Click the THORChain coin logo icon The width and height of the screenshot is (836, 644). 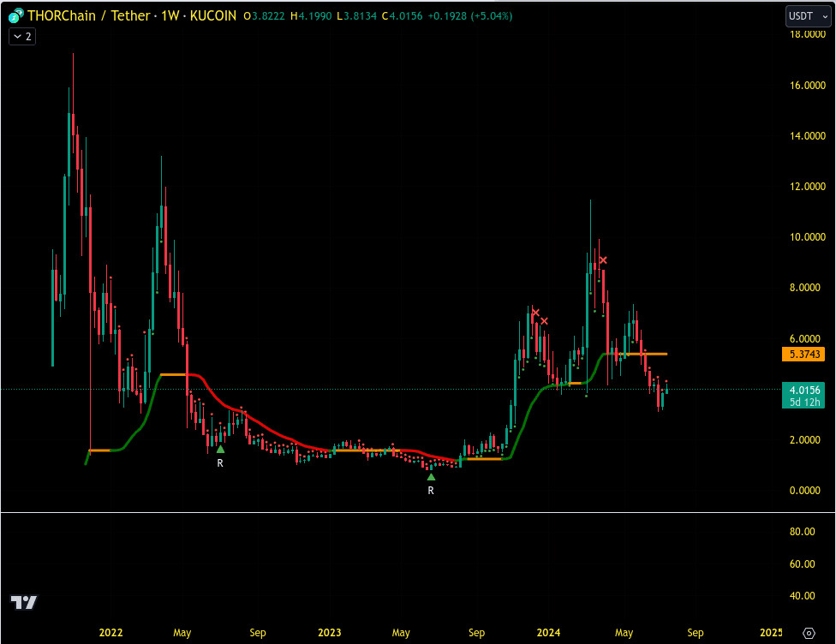[16, 16]
